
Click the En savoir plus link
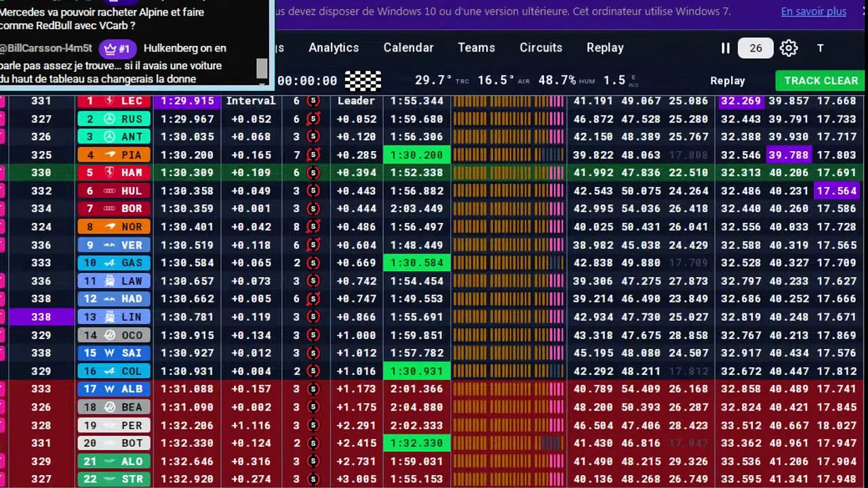(814, 12)
